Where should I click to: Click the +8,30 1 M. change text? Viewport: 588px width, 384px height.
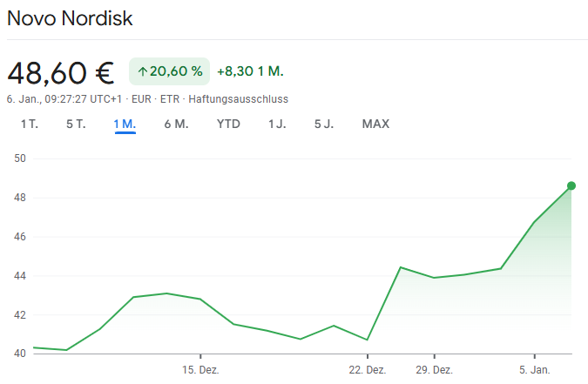(x=250, y=71)
